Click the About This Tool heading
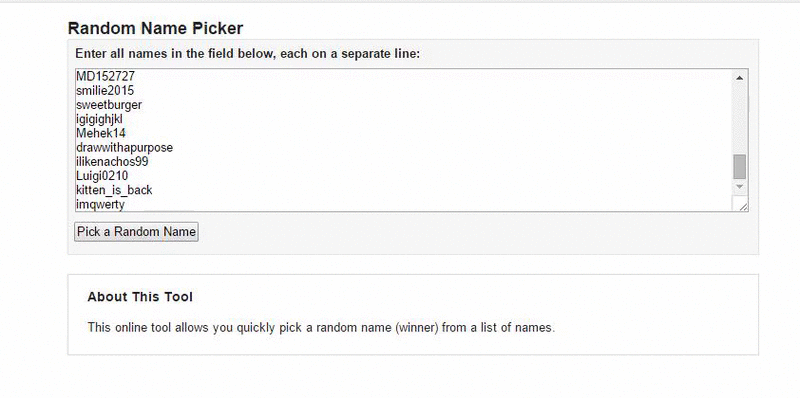Image resolution: width=800 pixels, height=398 pixels. click(x=140, y=296)
